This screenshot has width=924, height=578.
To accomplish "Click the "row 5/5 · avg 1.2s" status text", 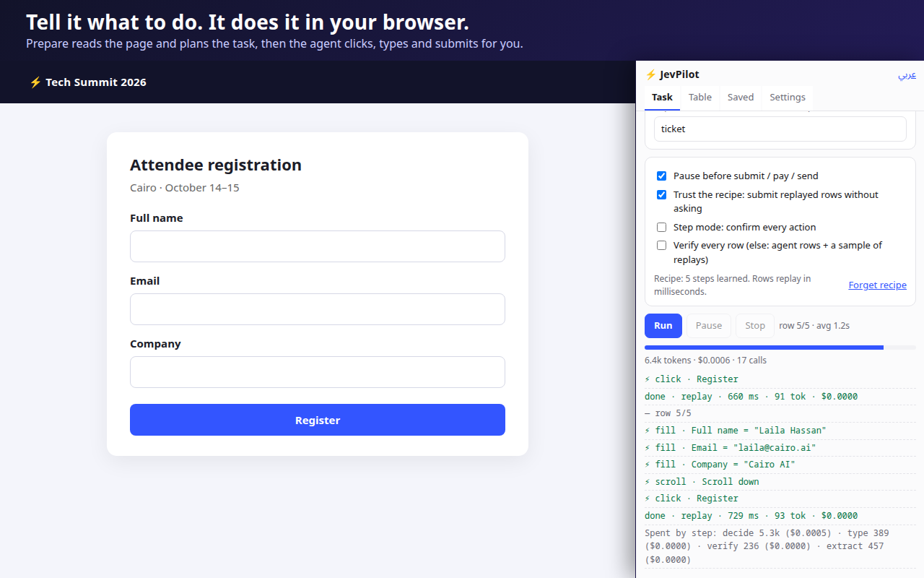I will click(814, 326).
